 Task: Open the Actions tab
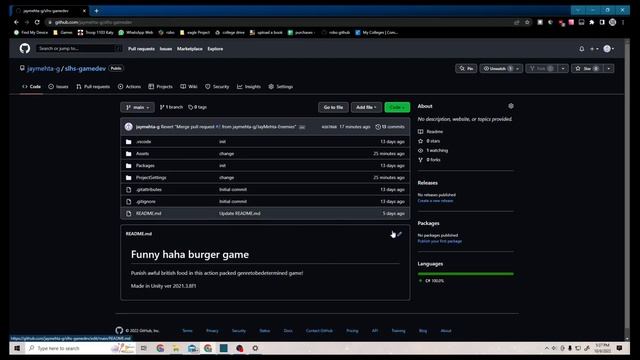(129, 87)
